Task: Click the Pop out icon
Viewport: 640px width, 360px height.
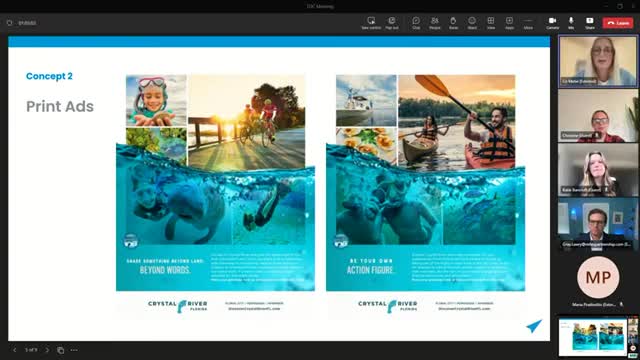Action: (x=392, y=23)
